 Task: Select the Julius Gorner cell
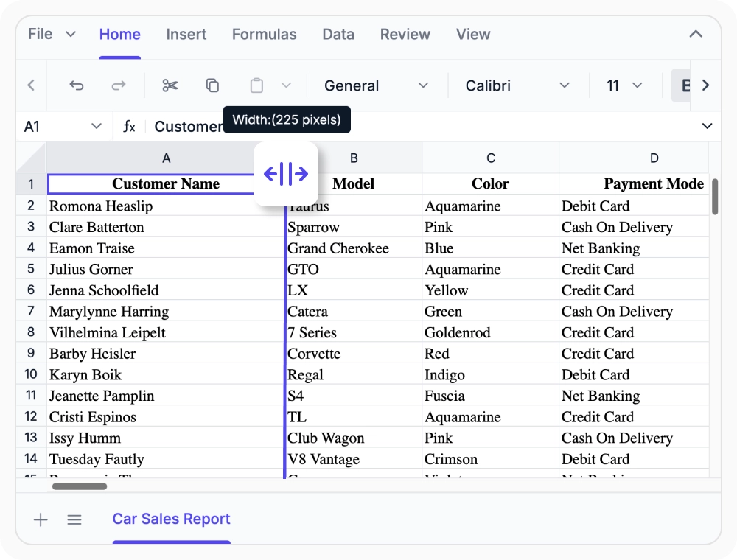[x=166, y=269]
